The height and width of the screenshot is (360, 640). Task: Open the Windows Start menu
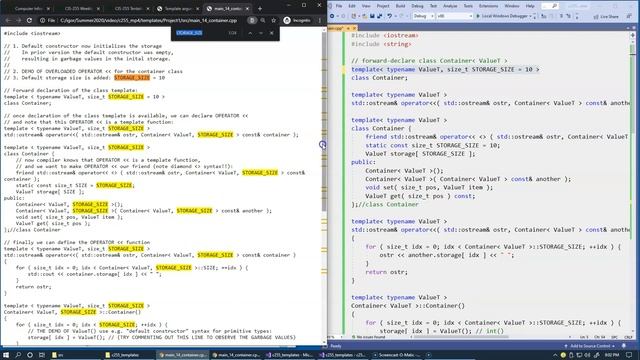(6, 355)
